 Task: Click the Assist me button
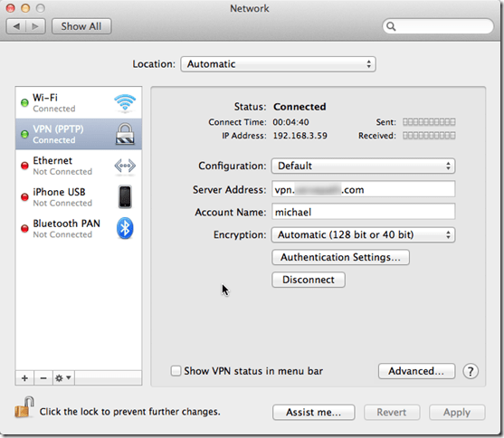314,413
